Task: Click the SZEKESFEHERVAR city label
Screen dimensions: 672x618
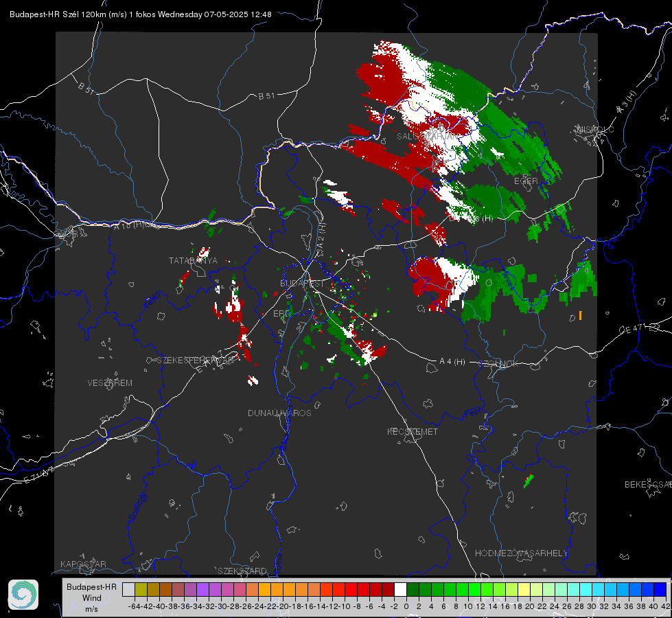Action: pyautogui.click(x=197, y=360)
